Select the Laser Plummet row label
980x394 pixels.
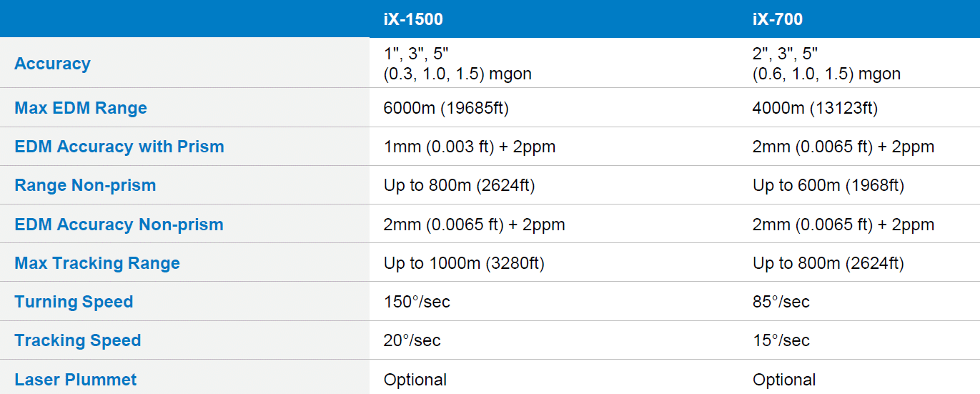point(75,380)
